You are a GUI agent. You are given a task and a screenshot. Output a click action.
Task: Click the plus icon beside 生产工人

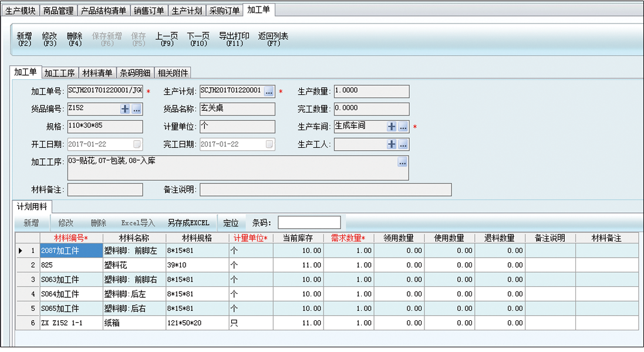point(392,144)
